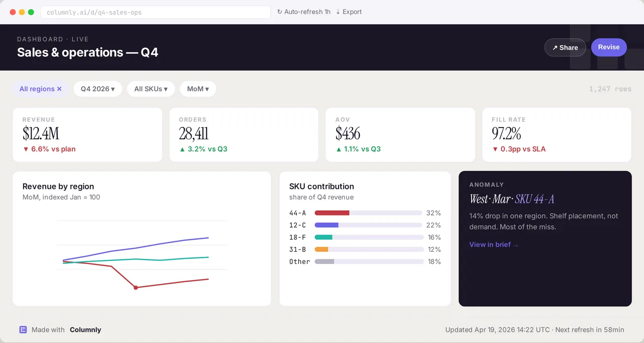Click the 44-A red contribution bar

[332, 213]
